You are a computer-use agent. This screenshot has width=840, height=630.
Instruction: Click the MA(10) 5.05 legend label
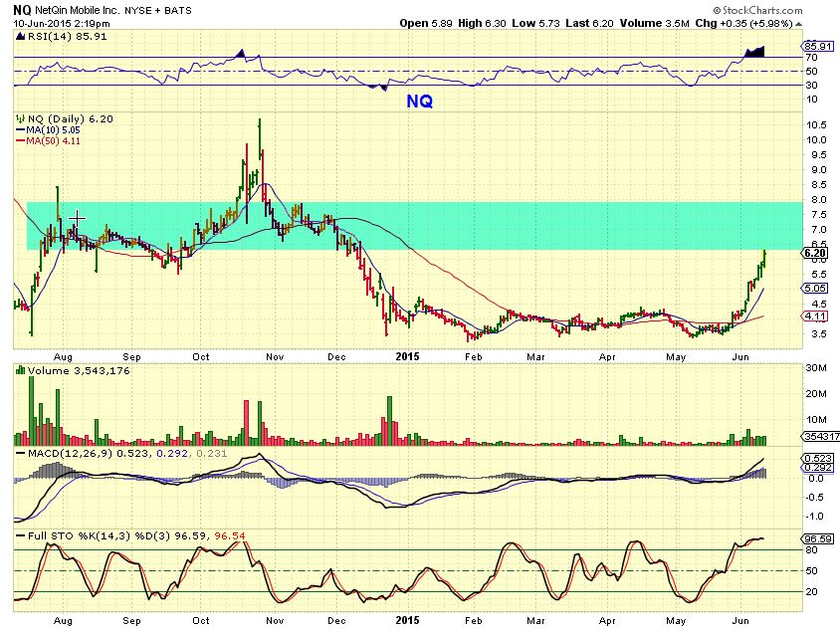53,130
